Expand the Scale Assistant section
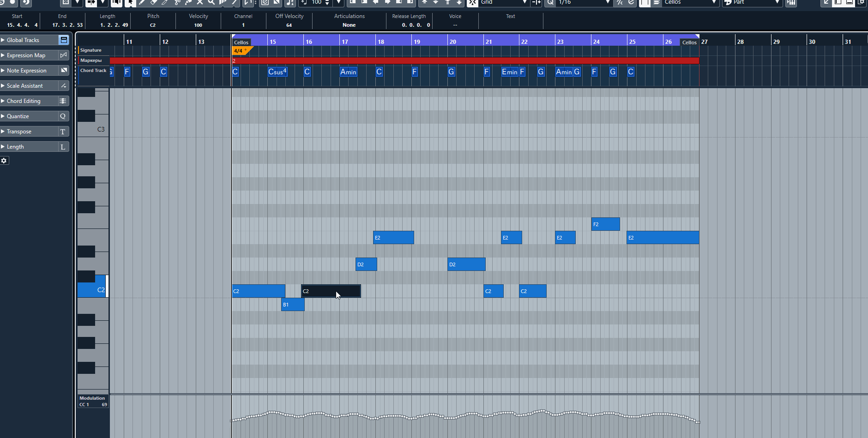 coord(3,86)
